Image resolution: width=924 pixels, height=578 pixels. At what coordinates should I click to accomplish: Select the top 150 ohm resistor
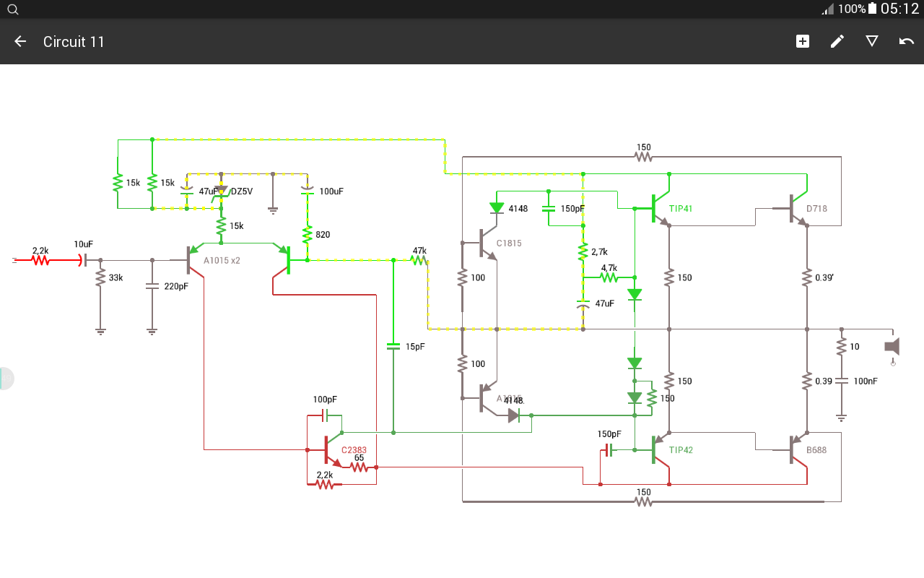[x=643, y=157]
